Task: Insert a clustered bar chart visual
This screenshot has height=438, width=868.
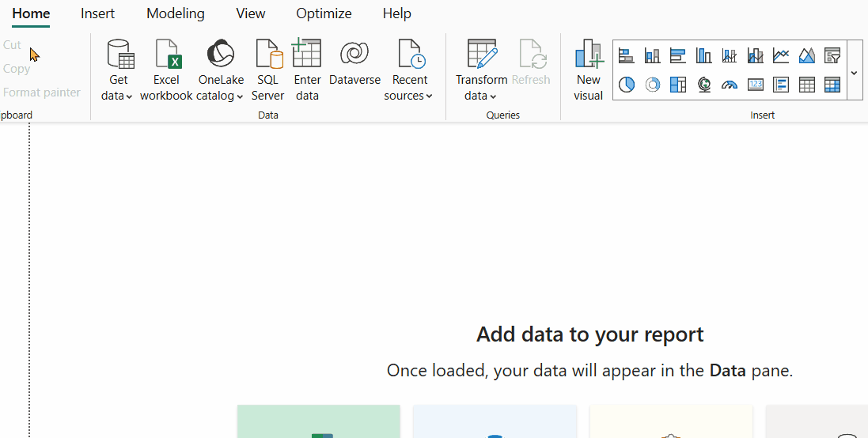Action: pos(677,55)
